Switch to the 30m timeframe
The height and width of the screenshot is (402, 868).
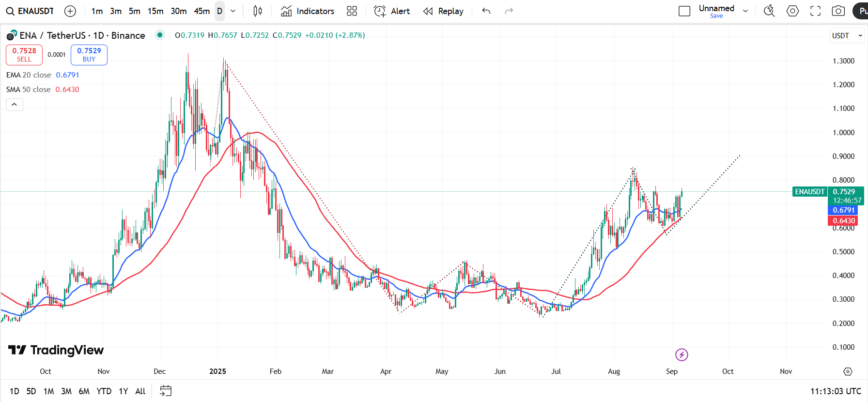179,11
